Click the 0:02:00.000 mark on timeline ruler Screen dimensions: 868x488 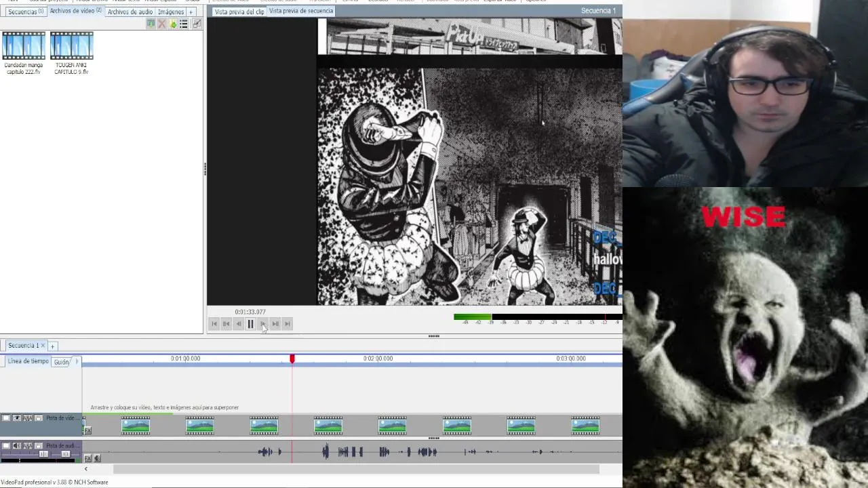click(x=378, y=359)
